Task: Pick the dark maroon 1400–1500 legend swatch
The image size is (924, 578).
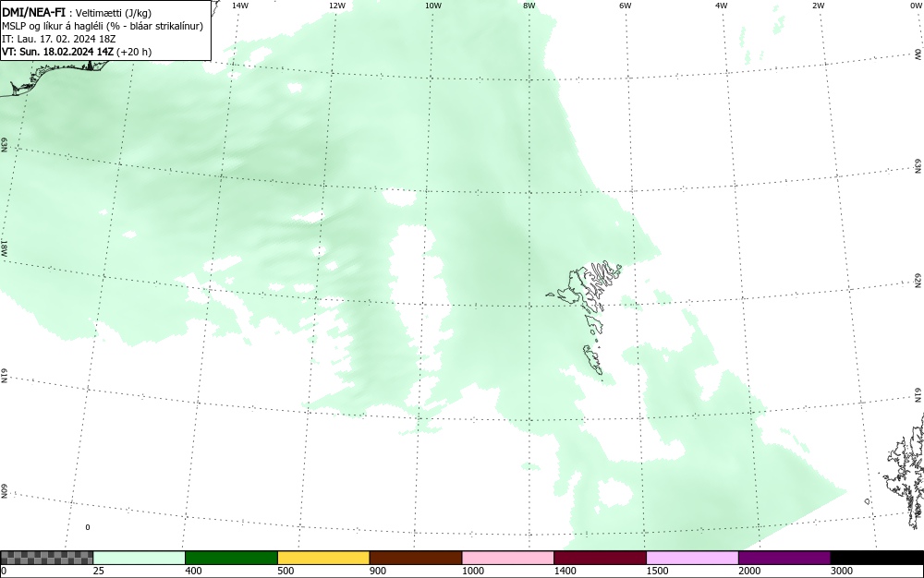Action: point(600,558)
